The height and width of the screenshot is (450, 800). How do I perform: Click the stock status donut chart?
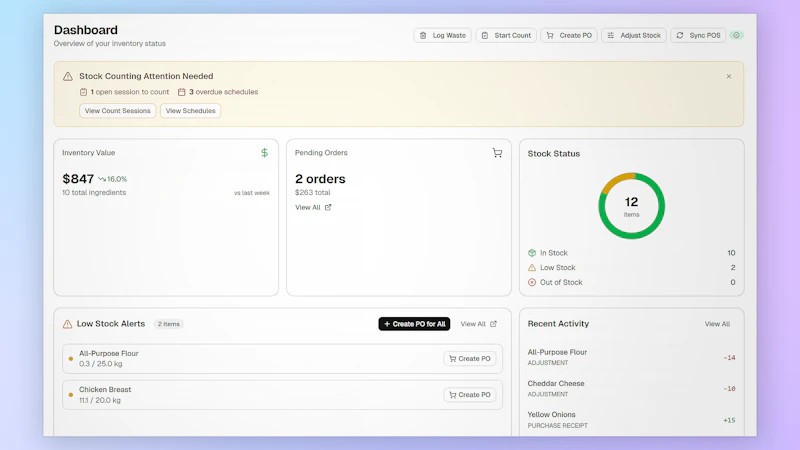coord(632,206)
